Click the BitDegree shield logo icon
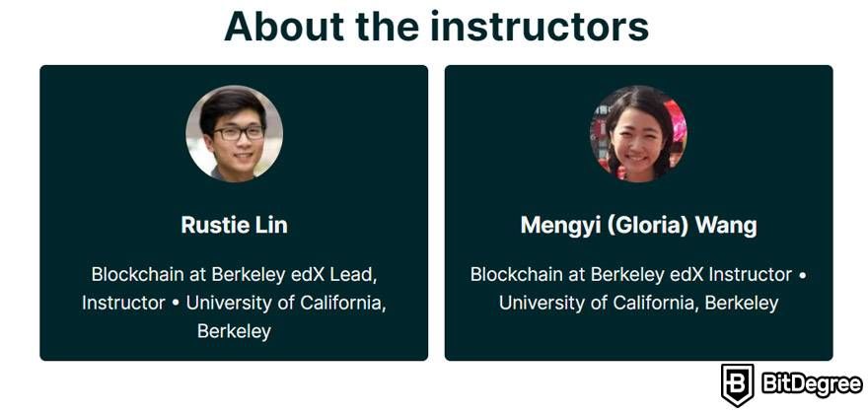868x413 pixels. tap(738, 385)
